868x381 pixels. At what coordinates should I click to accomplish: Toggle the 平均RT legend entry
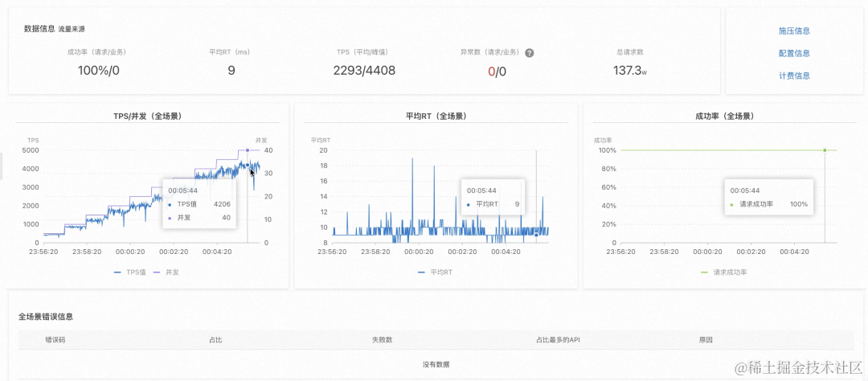tap(436, 272)
